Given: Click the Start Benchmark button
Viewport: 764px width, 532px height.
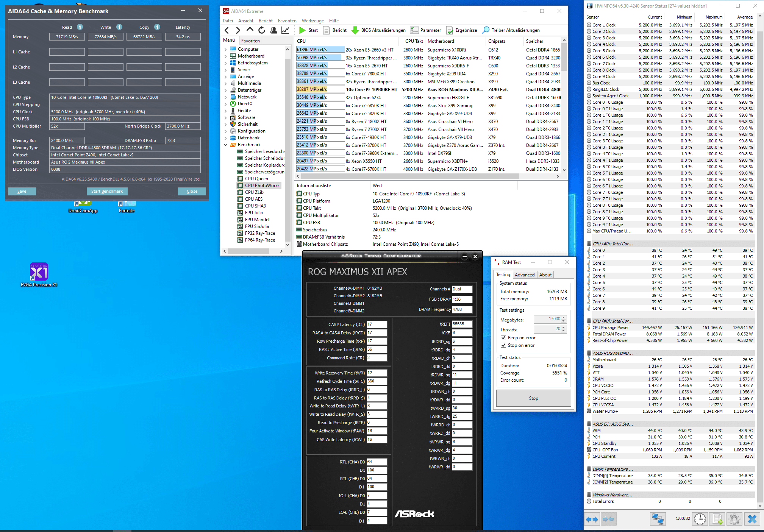Looking at the screenshot, I should coord(107,191).
